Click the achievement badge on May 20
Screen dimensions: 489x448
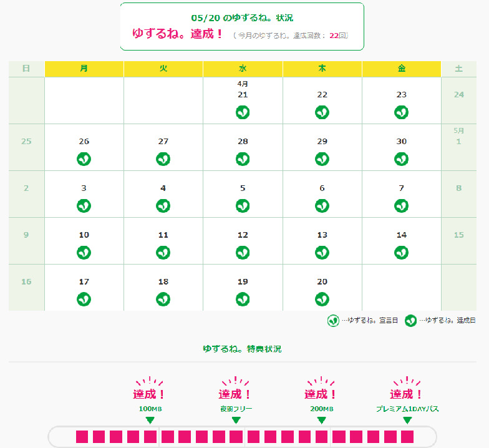coord(322,299)
